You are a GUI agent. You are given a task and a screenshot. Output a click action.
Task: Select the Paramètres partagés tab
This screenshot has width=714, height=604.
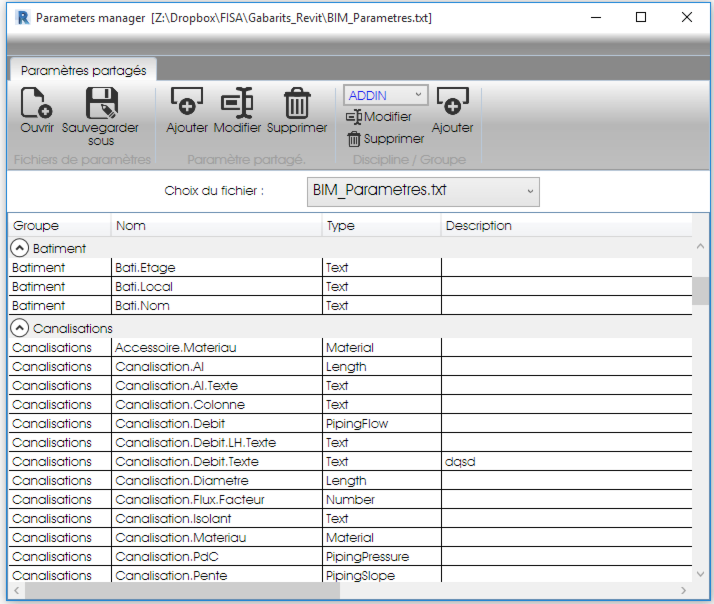(x=83, y=70)
